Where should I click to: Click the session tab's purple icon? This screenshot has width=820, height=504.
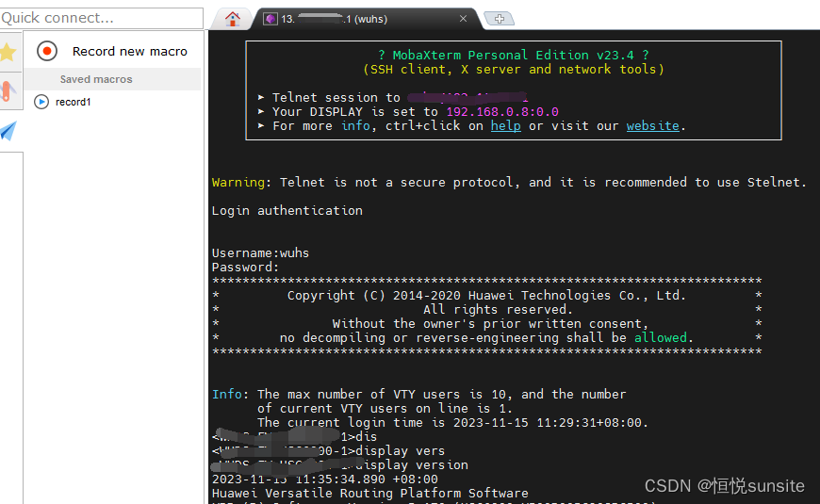(271, 20)
